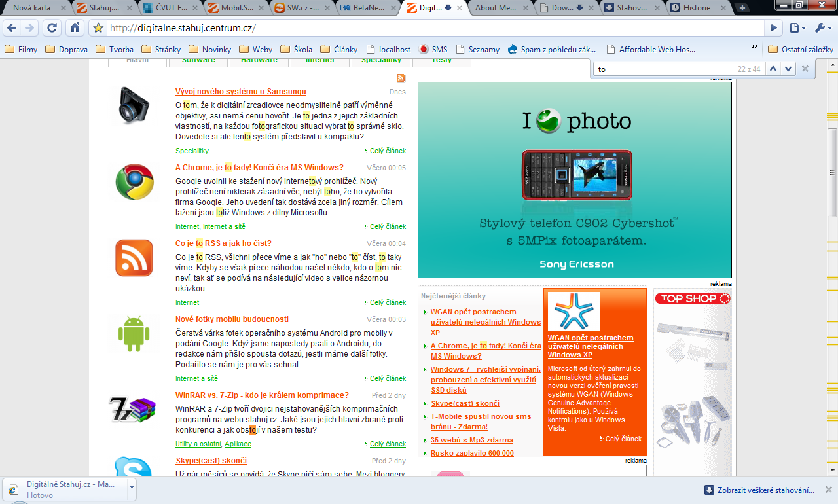Image resolution: width=838 pixels, height=504 pixels.
Task: Open the 35 webů s Mp3 zdarma link
Action: (471, 440)
